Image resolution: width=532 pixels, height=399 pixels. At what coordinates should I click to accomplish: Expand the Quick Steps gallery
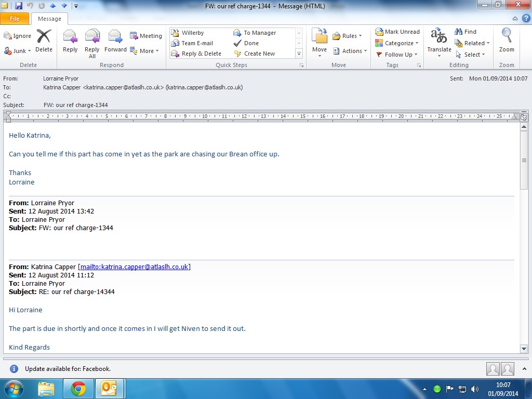pos(299,54)
